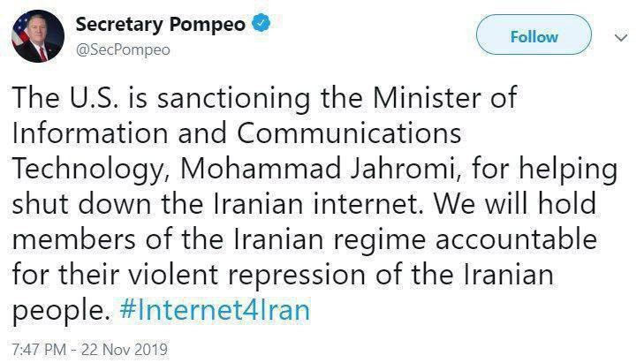Open the #Internet4Iran hashtag
Viewport: 644px width, 363px height.
pos(215,310)
